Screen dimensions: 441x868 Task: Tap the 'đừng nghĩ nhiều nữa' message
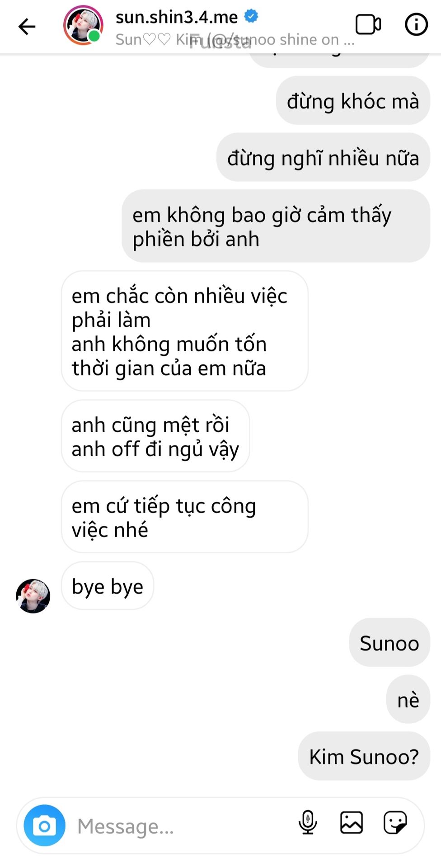pyautogui.click(x=323, y=157)
